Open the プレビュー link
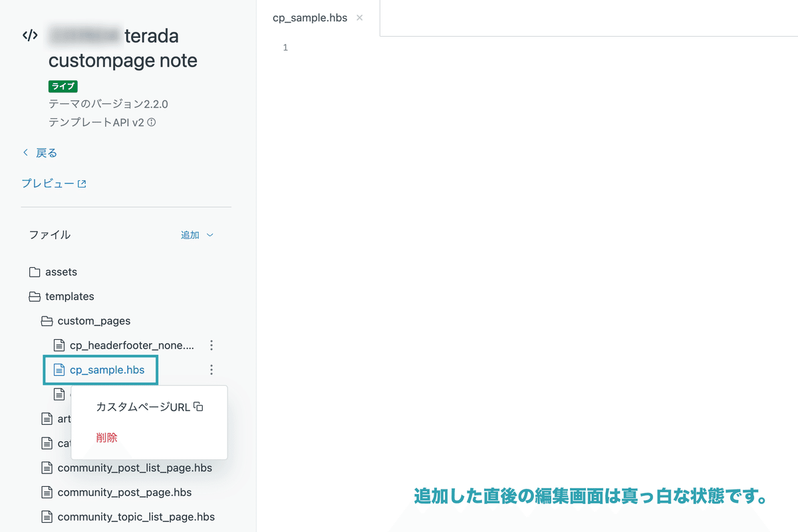 coord(54,184)
